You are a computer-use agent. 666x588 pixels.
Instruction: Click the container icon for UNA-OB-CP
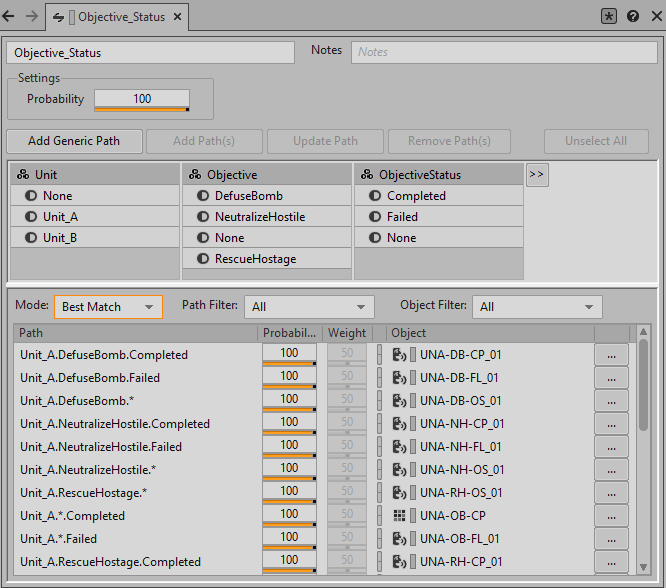point(399,516)
